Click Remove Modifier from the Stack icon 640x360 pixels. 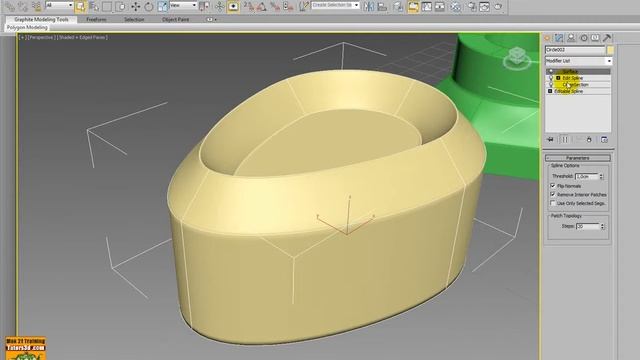pyautogui.click(x=589, y=140)
